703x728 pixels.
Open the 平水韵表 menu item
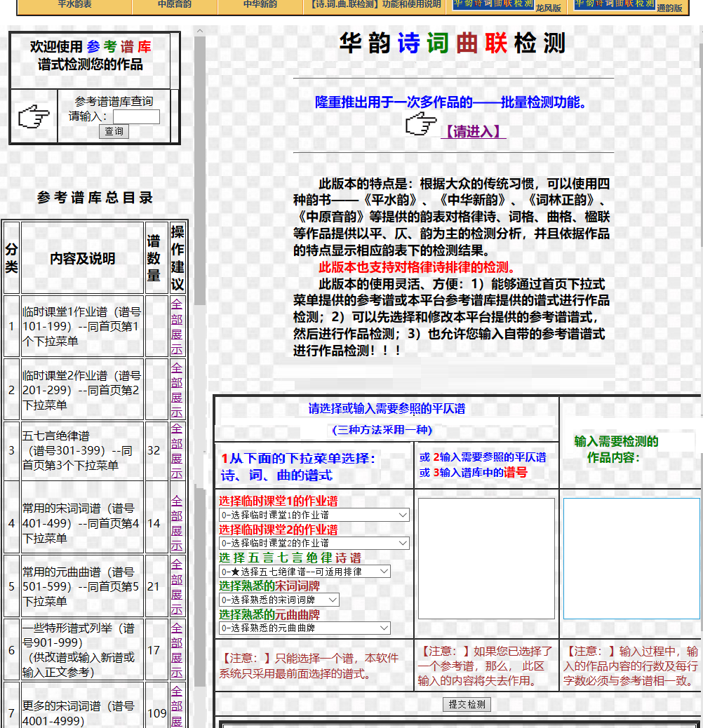pos(74,4)
